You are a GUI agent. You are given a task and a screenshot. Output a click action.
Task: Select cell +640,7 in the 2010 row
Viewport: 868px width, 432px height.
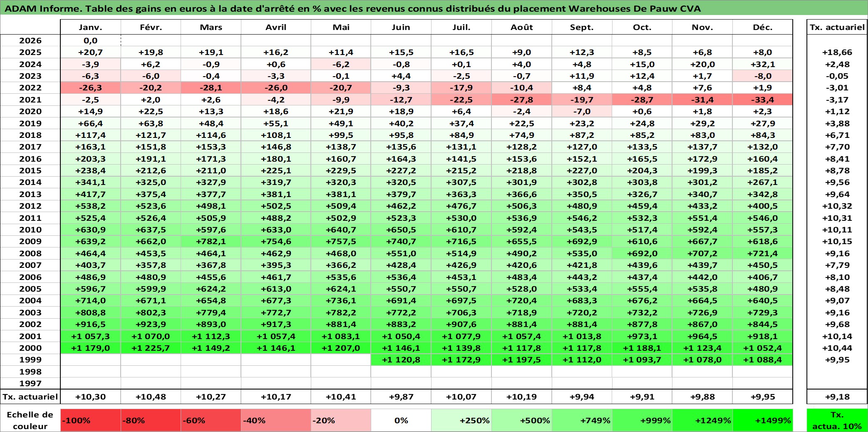click(341, 230)
